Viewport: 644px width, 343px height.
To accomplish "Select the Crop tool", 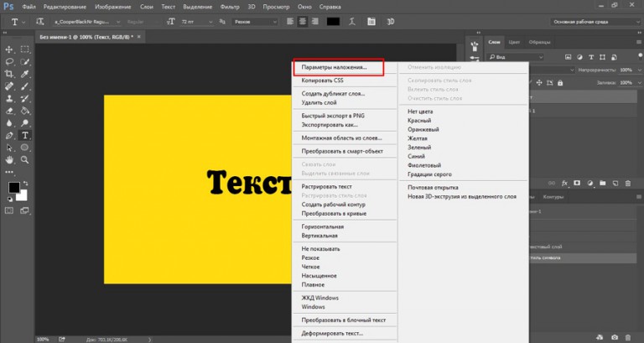I will [x=9, y=73].
